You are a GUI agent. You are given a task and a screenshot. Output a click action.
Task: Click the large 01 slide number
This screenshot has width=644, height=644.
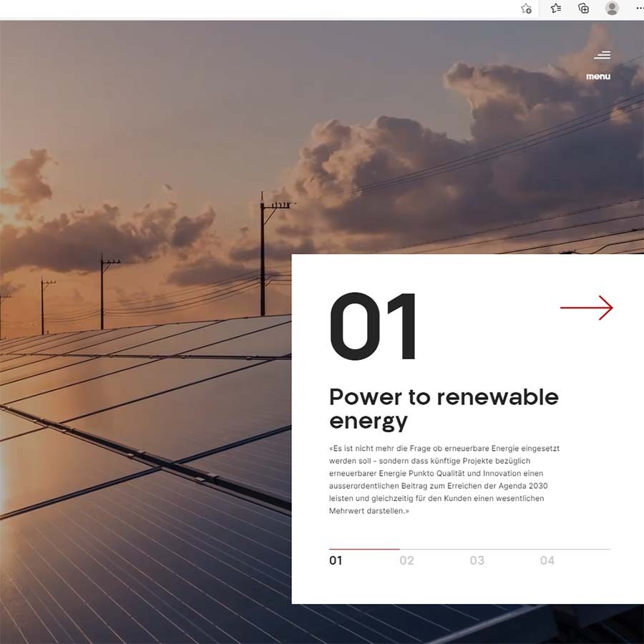click(373, 326)
